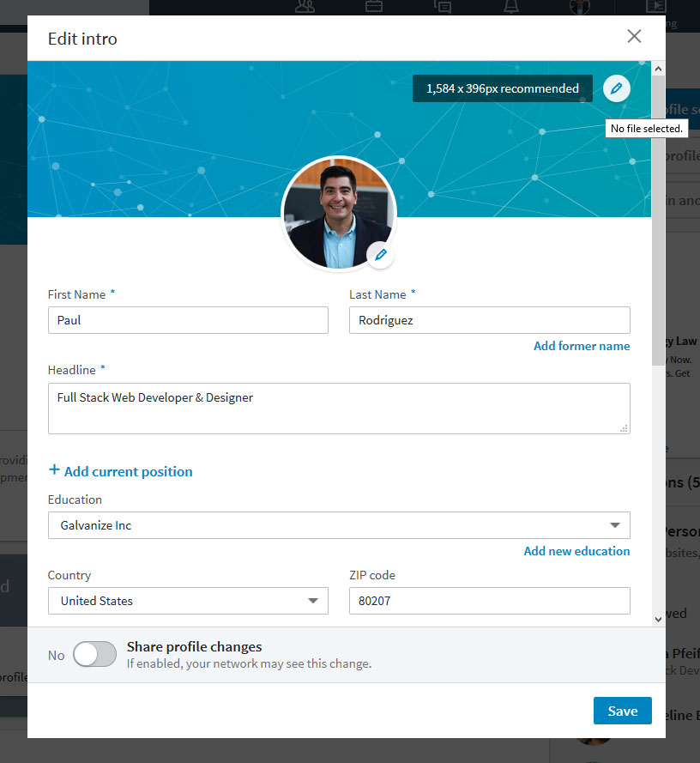Open the Messaging chat icon in top bar
Screen dimensions: 700x763
tap(442, 7)
